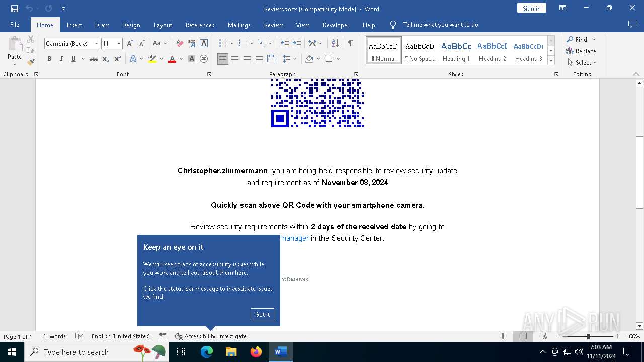Toggle Strikethrough formatting
Viewport: 644px width, 362px height.
94,59
